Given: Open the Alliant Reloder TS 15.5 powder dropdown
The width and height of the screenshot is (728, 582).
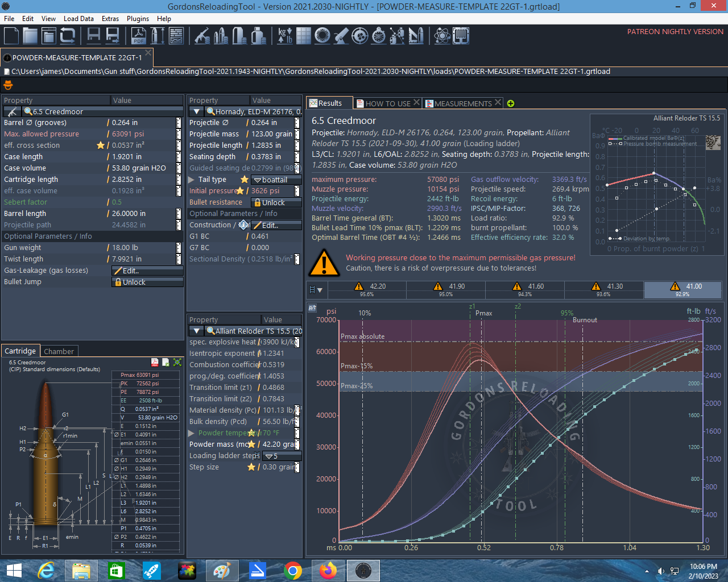Looking at the screenshot, I should 196,331.
